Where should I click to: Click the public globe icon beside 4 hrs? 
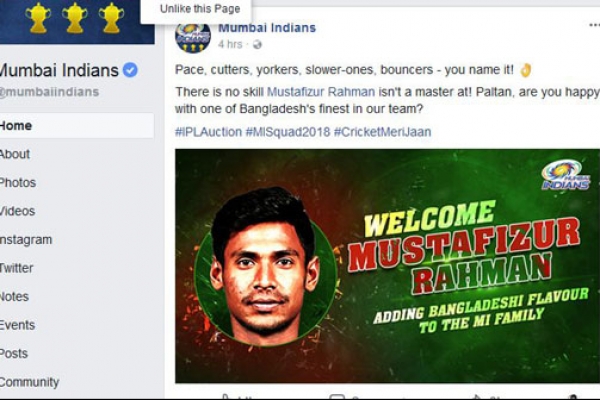coord(257,45)
